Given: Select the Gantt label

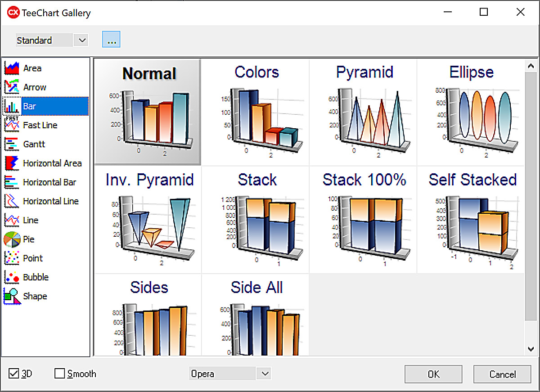Looking at the screenshot, I should [34, 144].
